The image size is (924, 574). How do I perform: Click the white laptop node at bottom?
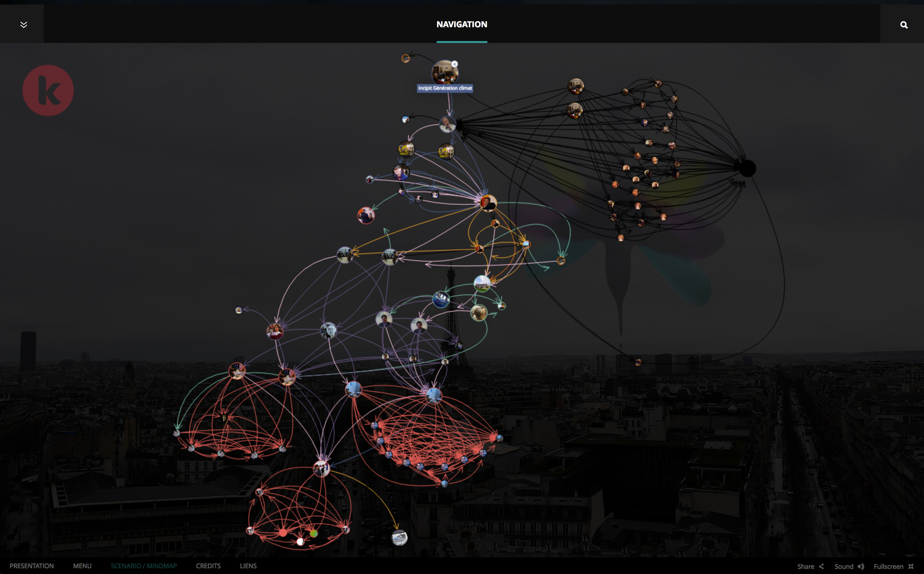[399, 537]
